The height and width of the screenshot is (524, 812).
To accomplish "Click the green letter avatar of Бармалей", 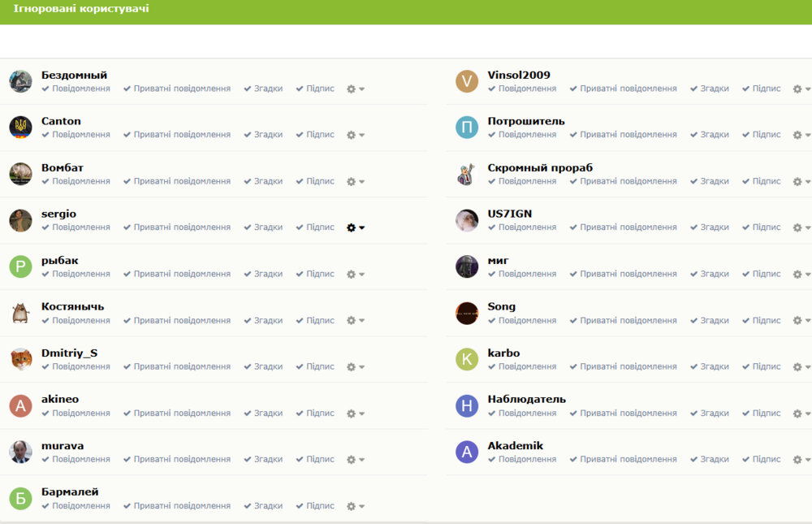I will point(20,498).
